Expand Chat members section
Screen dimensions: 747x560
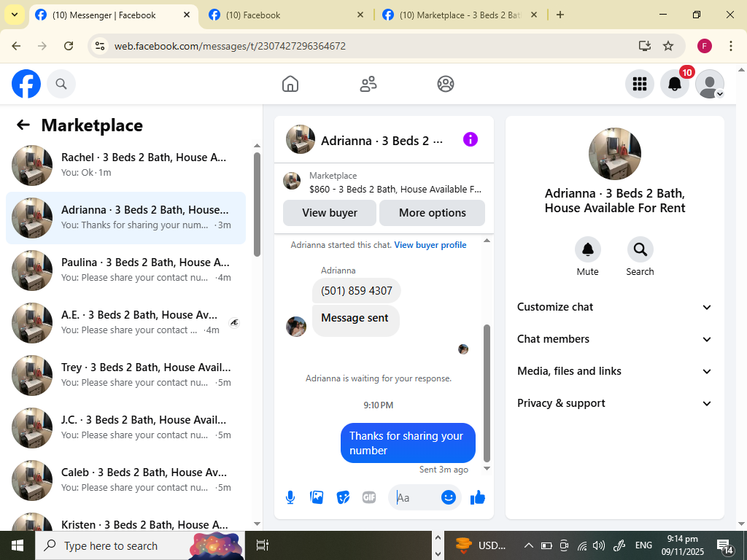[x=614, y=339]
